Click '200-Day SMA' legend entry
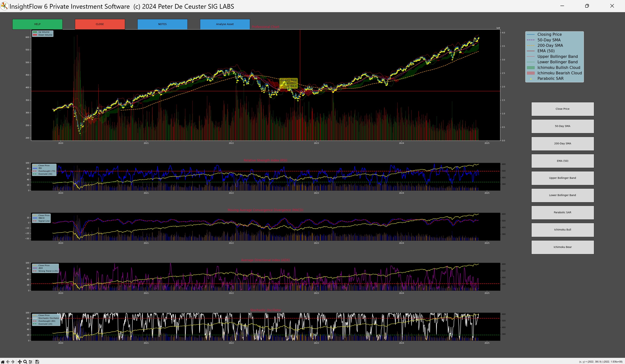The image size is (625, 364). (550, 46)
